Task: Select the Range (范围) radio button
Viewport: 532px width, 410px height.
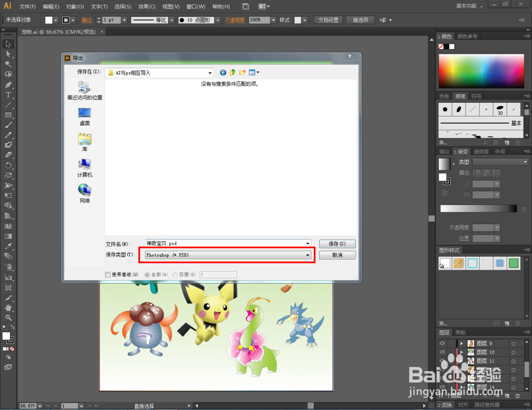Action: tap(174, 274)
